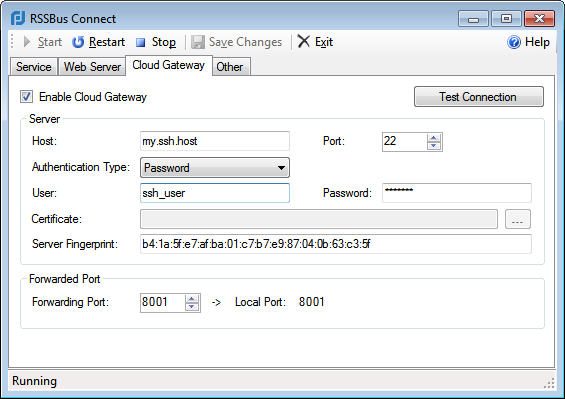
Task: Close the RSSBus Connect window
Action: [x=539, y=19]
